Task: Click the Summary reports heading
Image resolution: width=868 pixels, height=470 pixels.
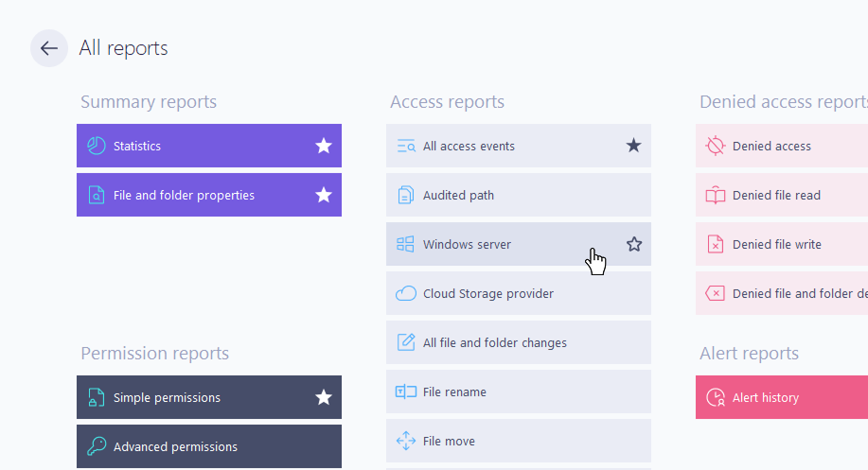Action: coord(149,102)
